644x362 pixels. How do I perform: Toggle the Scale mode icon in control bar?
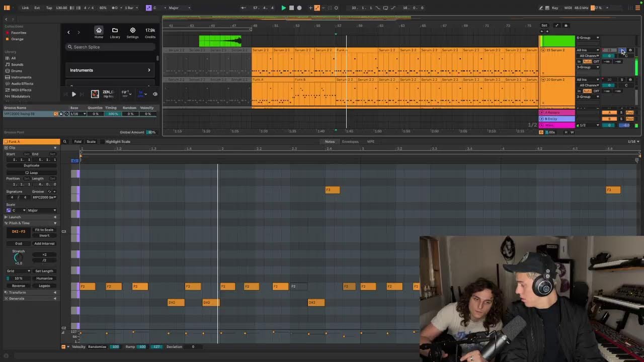(x=148, y=8)
